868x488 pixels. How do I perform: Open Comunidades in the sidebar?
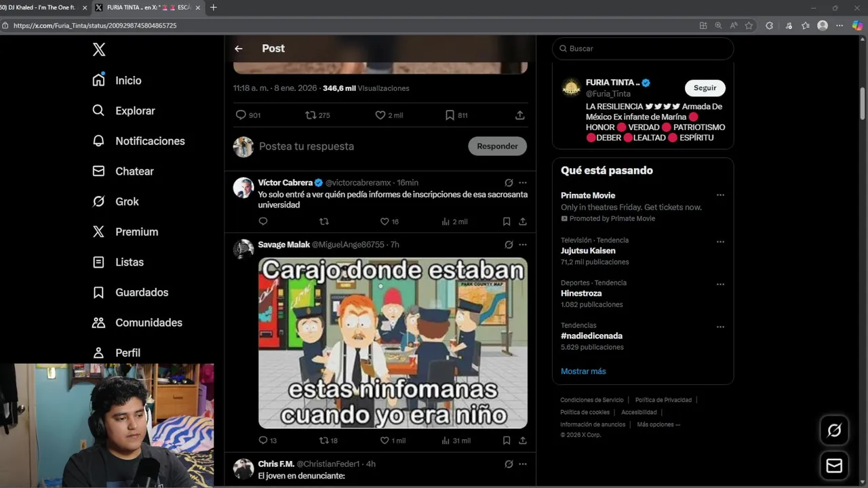pyautogui.click(x=137, y=323)
